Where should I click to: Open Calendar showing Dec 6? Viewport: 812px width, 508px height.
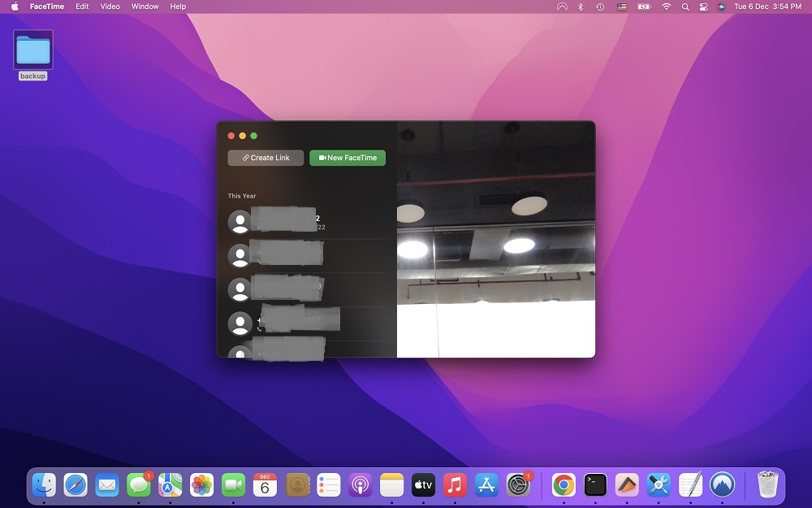[x=266, y=485]
